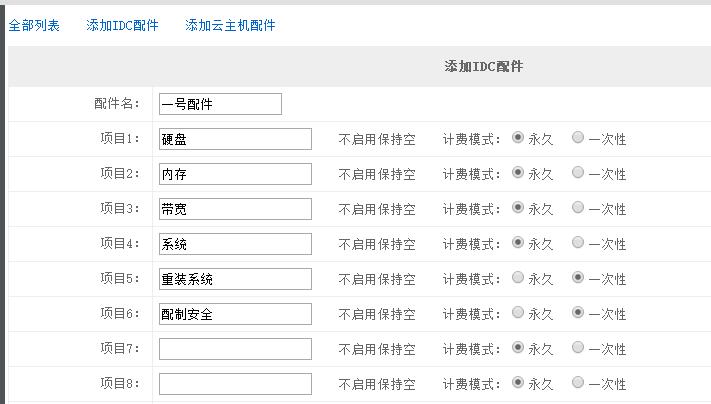Click the 项目6 input containing 配制安全
The height and width of the screenshot is (404, 711).
click(235, 314)
